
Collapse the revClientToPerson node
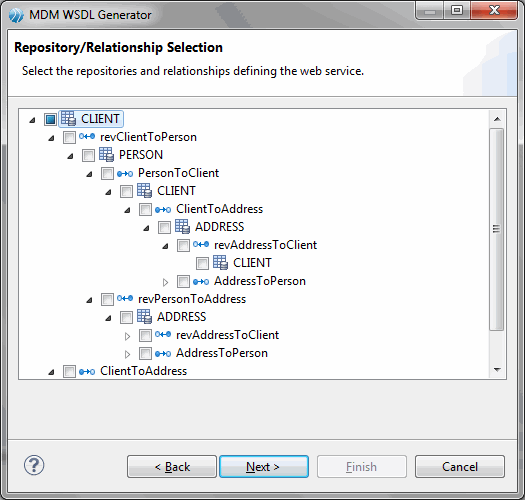[51, 138]
